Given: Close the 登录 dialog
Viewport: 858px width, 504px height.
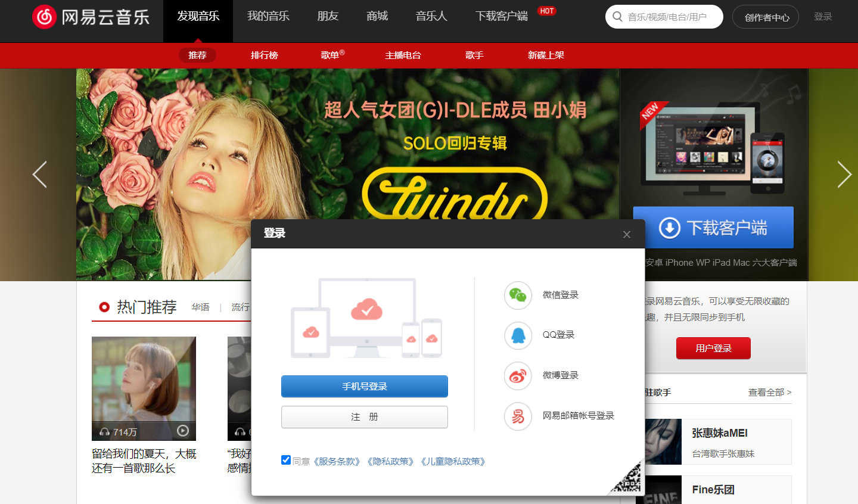Looking at the screenshot, I should (x=626, y=235).
